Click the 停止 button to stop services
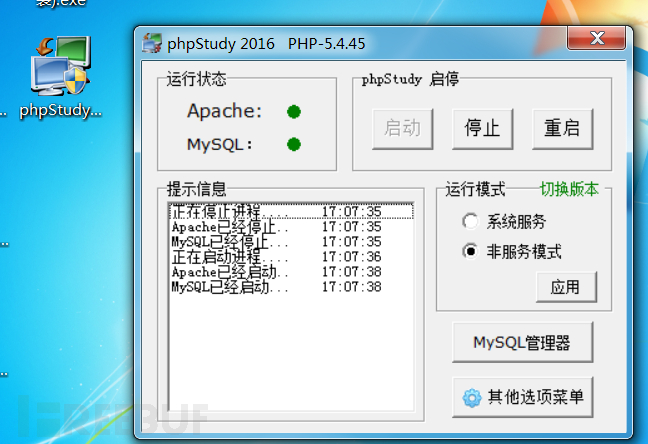 tap(482, 129)
